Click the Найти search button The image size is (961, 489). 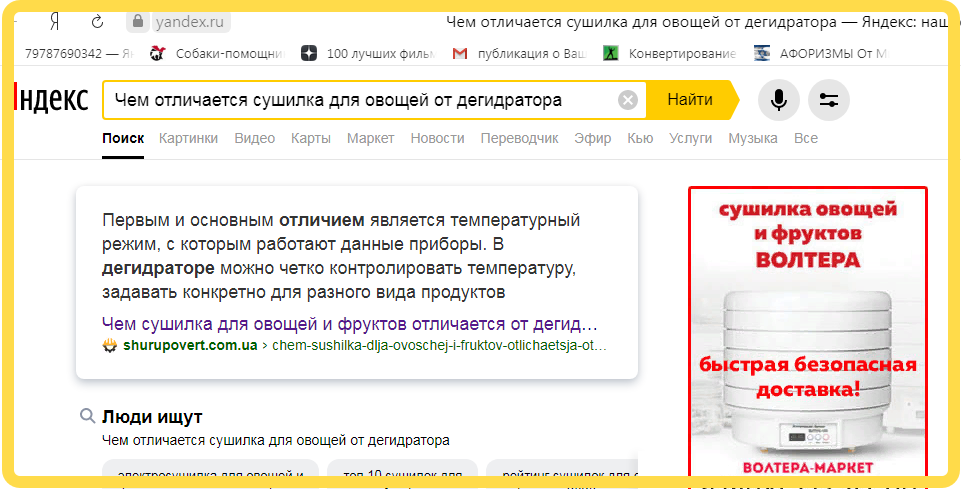point(691,99)
